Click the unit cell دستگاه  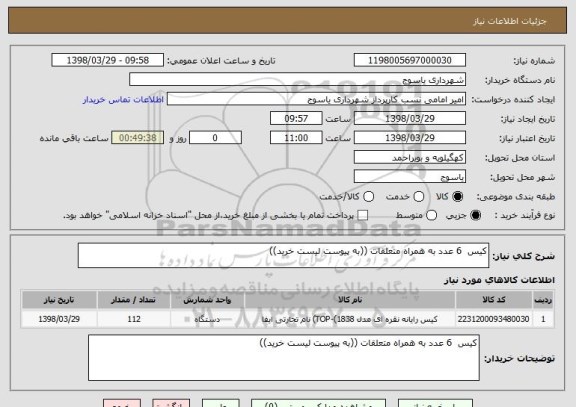[x=207, y=319]
